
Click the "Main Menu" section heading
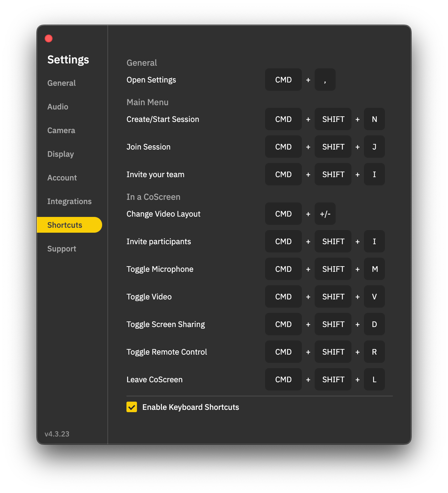point(147,102)
